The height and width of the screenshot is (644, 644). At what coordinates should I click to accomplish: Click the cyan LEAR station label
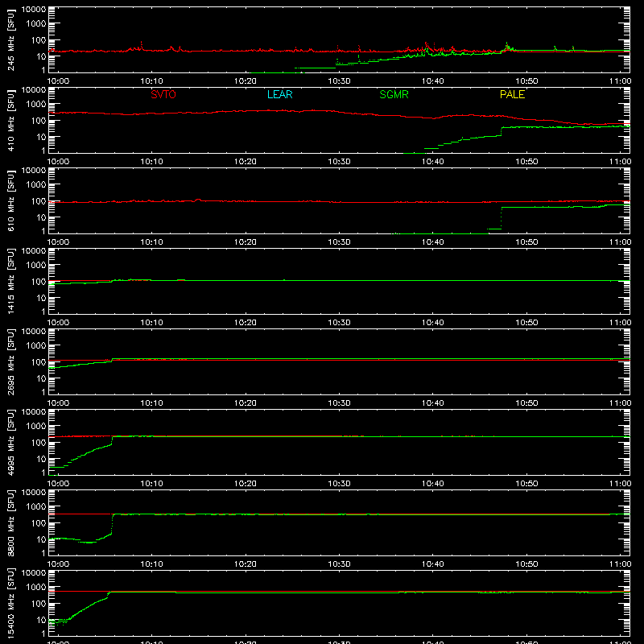click(279, 94)
